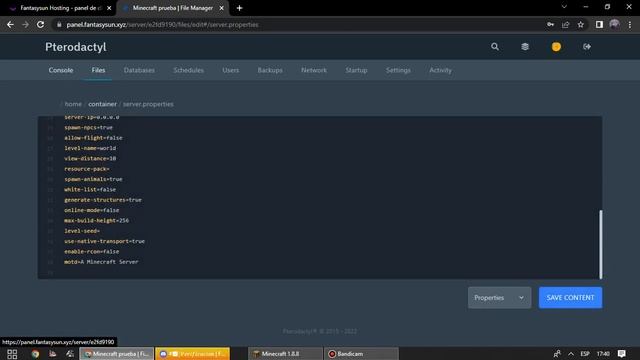The height and width of the screenshot is (360, 640).
Task: Click the line view-distance=10
Action: coord(90,158)
